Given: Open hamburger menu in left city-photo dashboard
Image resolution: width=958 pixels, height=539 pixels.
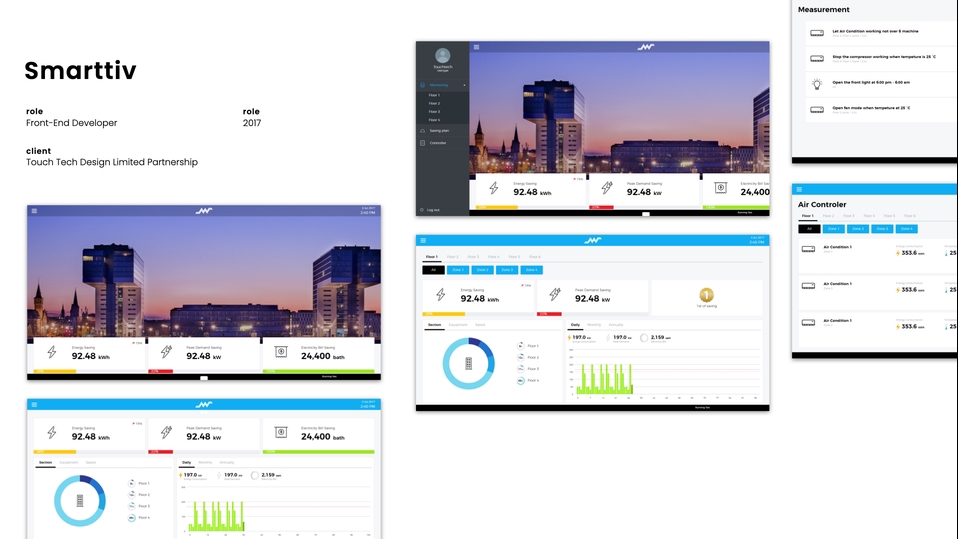Looking at the screenshot, I should pos(34,211).
